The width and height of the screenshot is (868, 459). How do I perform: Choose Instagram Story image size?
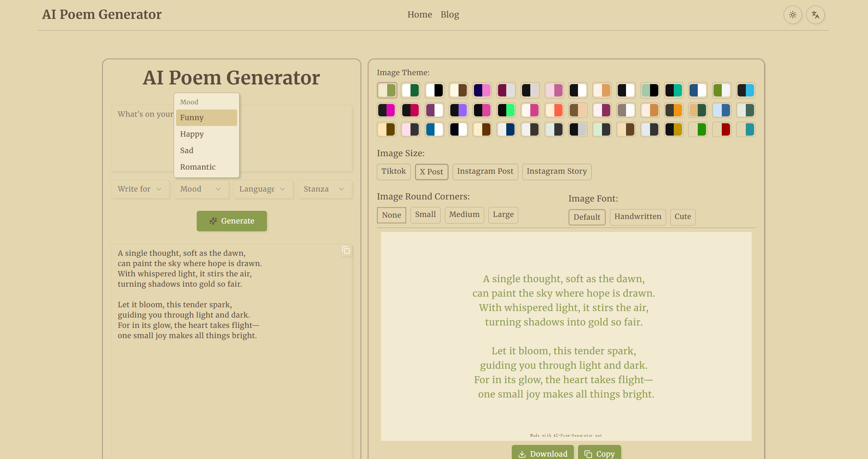click(x=556, y=171)
